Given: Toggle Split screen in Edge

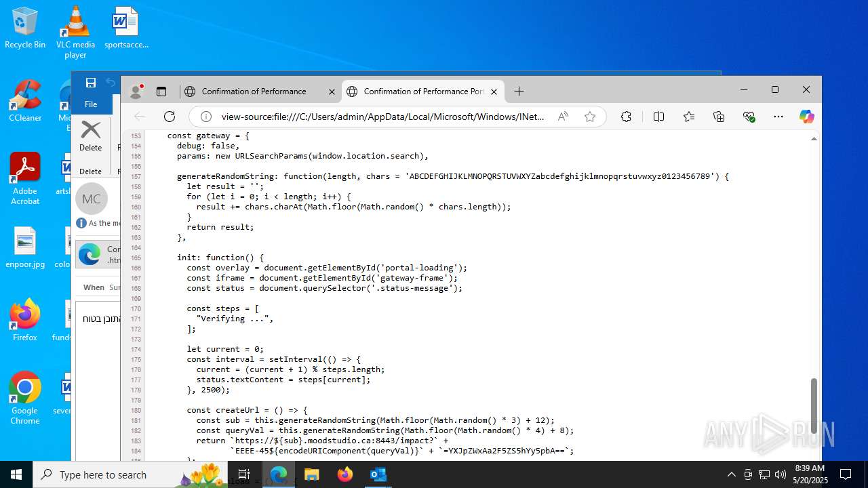Looking at the screenshot, I should coord(658,117).
